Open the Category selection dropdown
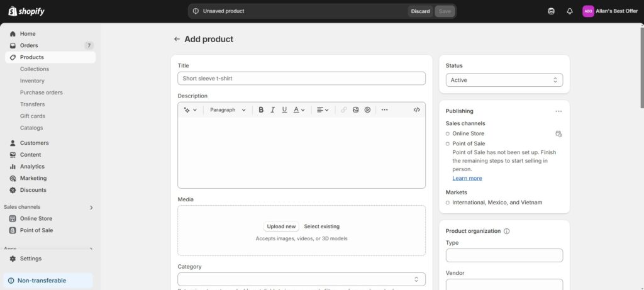 301,279
